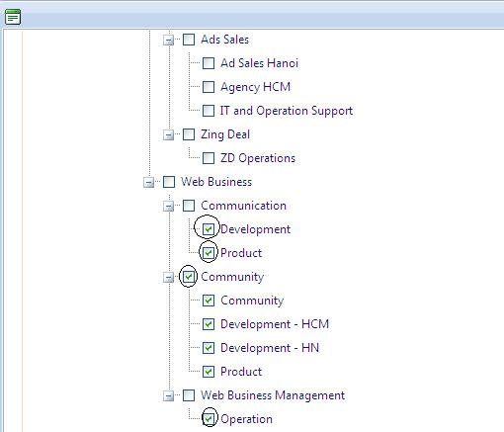Check IT and Operation Support box
The height and width of the screenshot is (432, 504).
(209, 111)
